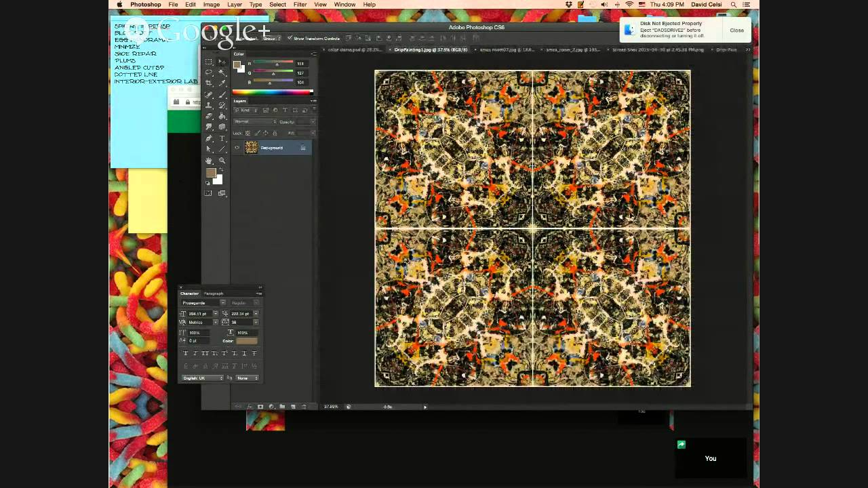Toggle lock position
The width and height of the screenshot is (868, 488).
point(266,133)
